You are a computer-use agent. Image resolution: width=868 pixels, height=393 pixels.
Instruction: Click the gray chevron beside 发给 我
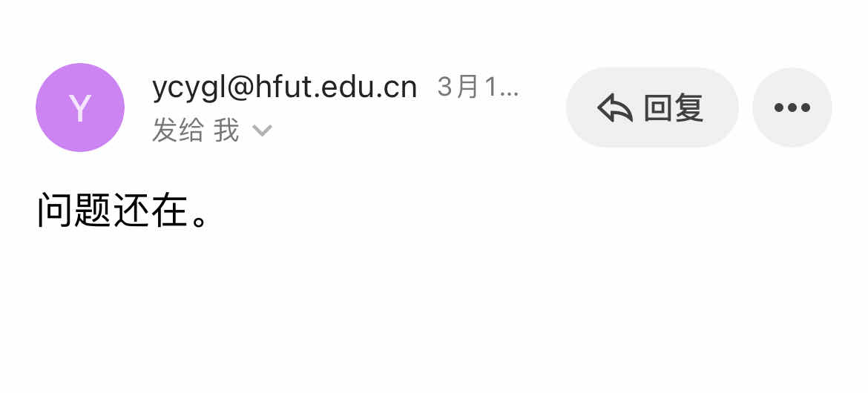pos(263,131)
